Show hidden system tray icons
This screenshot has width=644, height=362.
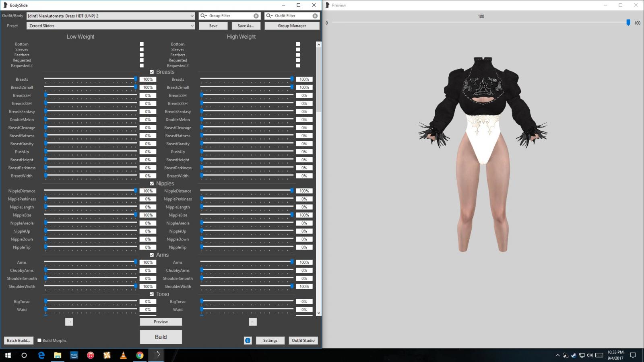557,355
